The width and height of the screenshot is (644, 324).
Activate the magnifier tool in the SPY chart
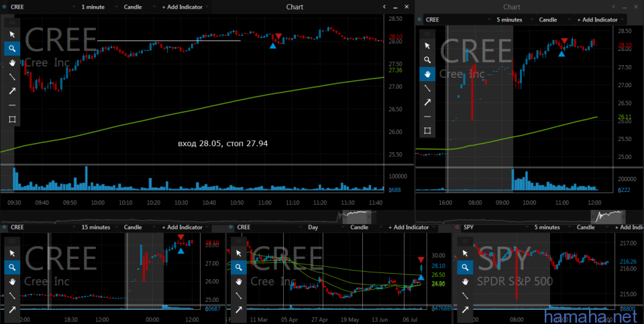(465, 268)
